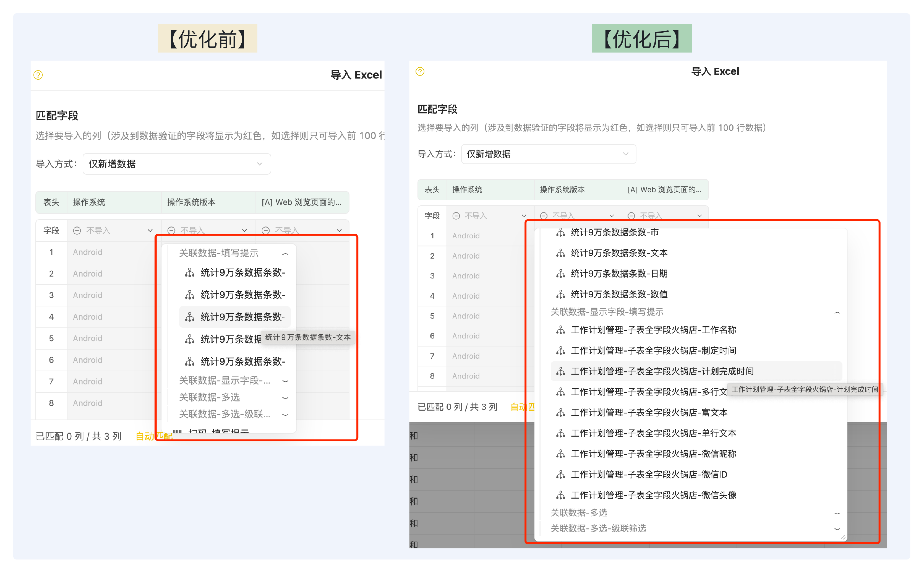924x573 pixels.
Task: Click the yellow help icon in 优化后 panel
Action: pos(420,71)
